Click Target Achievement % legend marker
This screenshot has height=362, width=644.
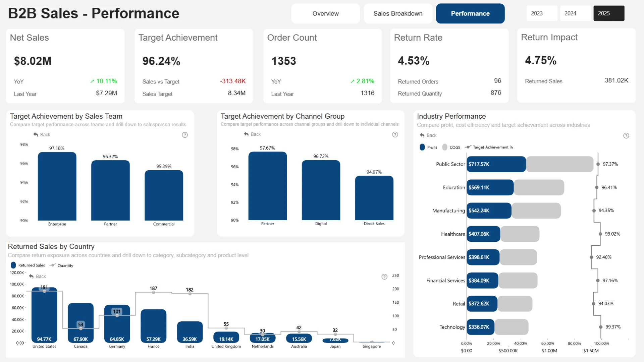coord(468,147)
